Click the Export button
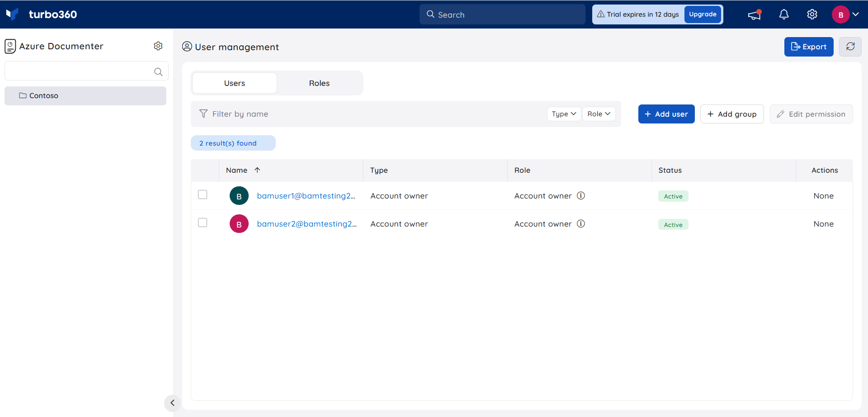The height and width of the screenshot is (417, 868). tap(809, 47)
